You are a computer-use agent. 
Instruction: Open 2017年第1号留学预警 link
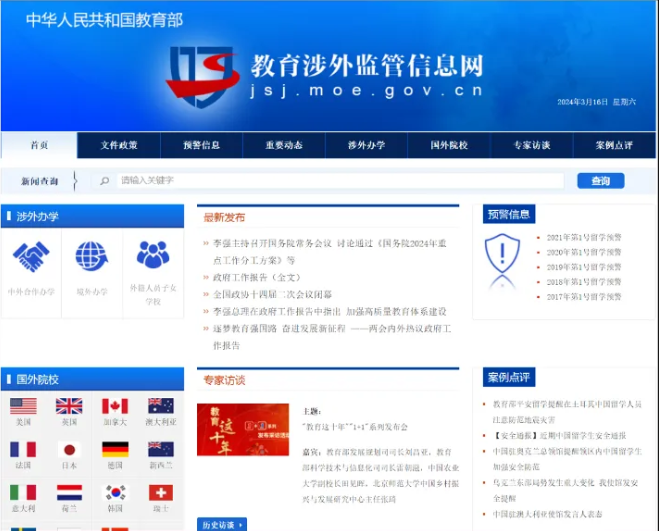584,297
